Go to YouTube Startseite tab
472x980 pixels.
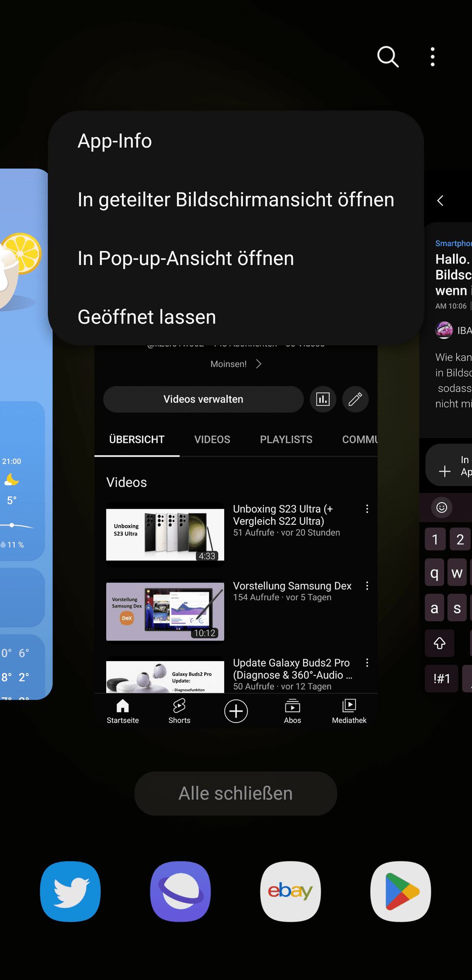click(123, 711)
